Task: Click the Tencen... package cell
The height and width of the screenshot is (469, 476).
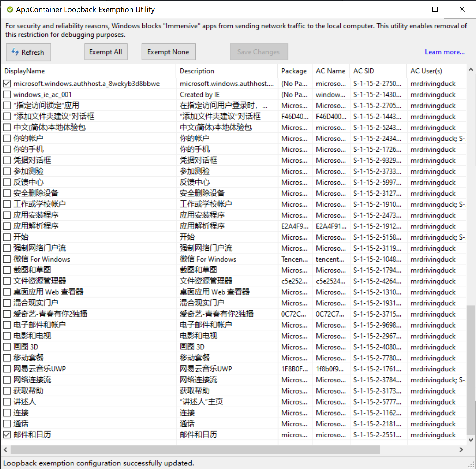Action: point(294,259)
